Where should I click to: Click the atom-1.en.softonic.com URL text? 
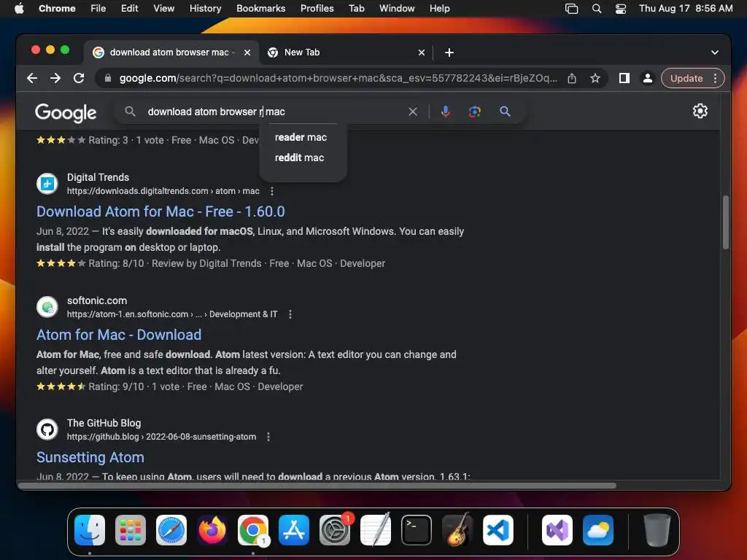click(172, 314)
